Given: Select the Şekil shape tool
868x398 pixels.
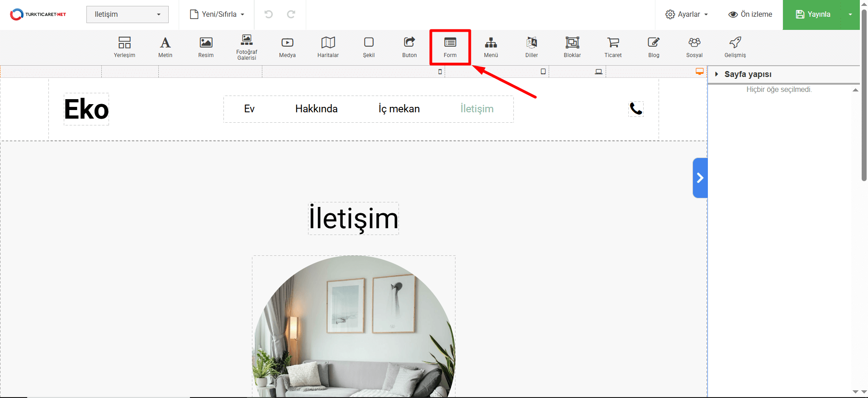Looking at the screenshot, I should click(369, 47).
